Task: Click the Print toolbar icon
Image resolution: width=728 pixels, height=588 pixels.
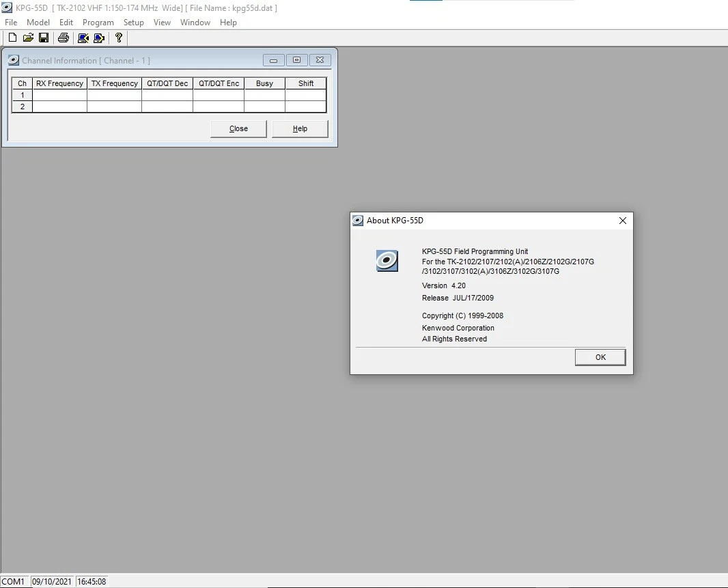Action: click(x=63, y=38)
